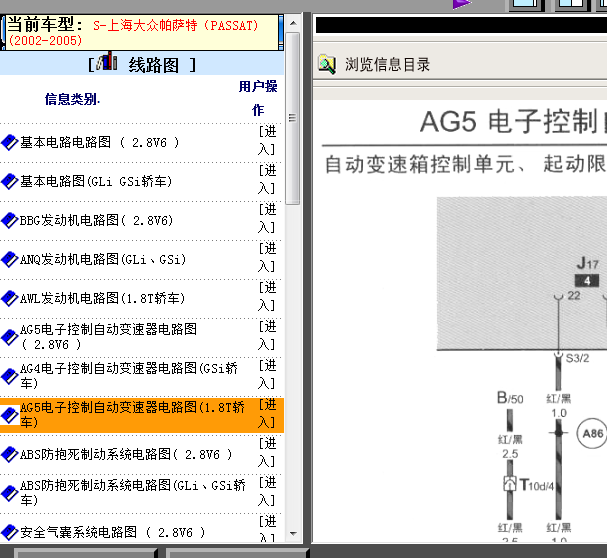Open BBG发动机电路图(2.8V6) entry
The height and width of the screenshot is (558, 607).
(x=96, y=220)
